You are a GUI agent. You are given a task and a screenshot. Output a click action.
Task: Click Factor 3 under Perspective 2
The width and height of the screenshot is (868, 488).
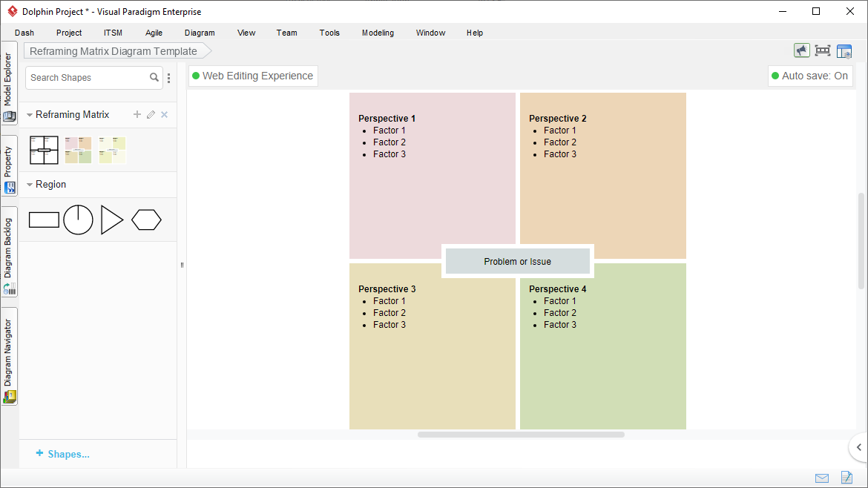[x=559, y=154]
